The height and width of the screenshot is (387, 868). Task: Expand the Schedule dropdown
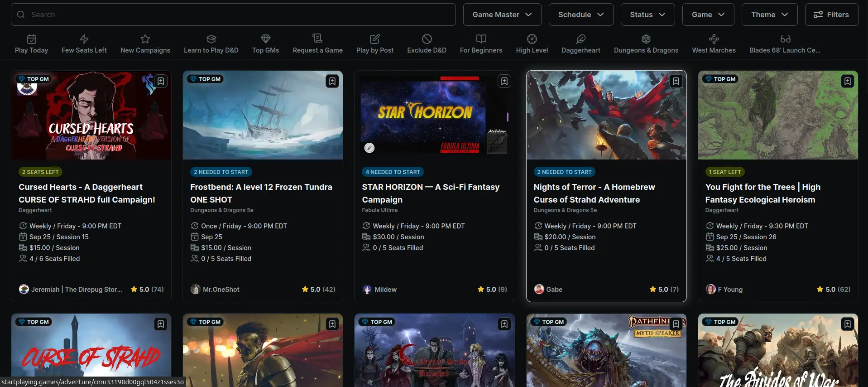[x=581, y=15]
